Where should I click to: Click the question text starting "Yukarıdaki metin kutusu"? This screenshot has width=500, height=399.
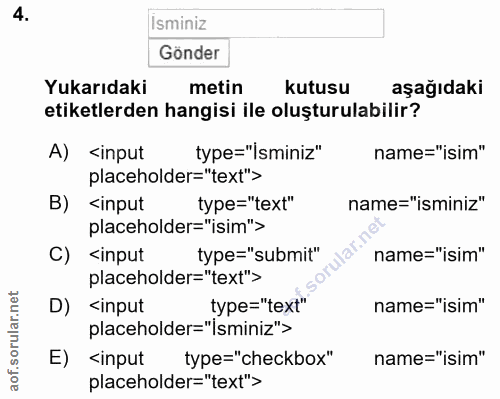click(264, 99)
